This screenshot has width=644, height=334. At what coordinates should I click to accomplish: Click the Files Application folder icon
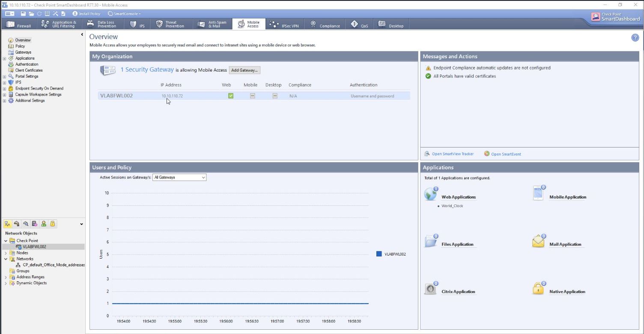click(430, 241)
